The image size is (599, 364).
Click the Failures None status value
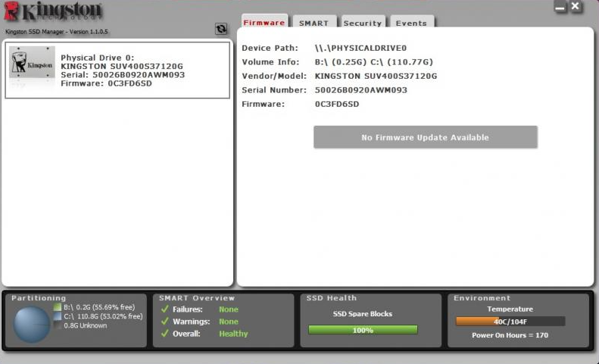229,309
